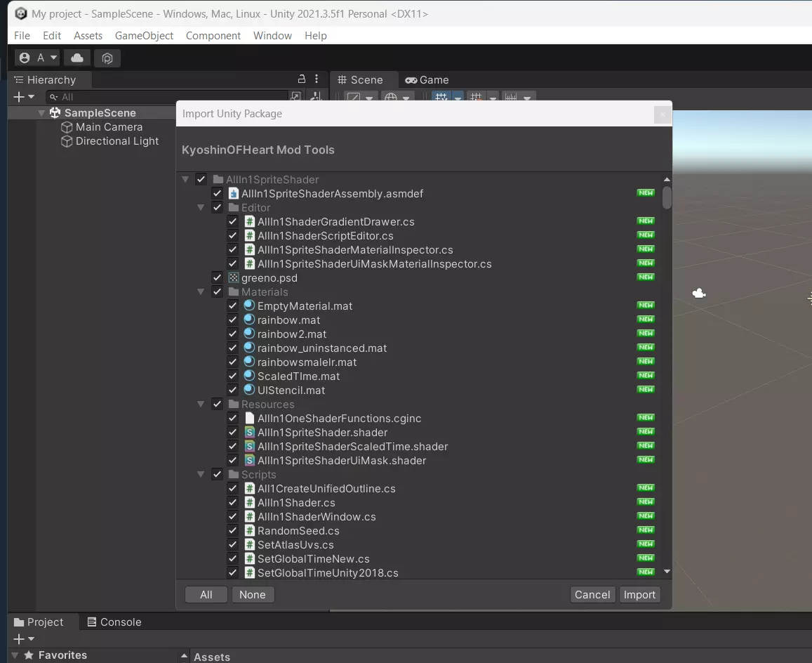Open the File menu

tap(22, 36)
